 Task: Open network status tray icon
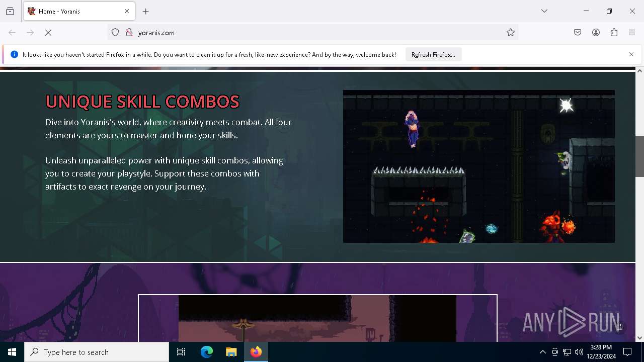(x=567, y=352)
